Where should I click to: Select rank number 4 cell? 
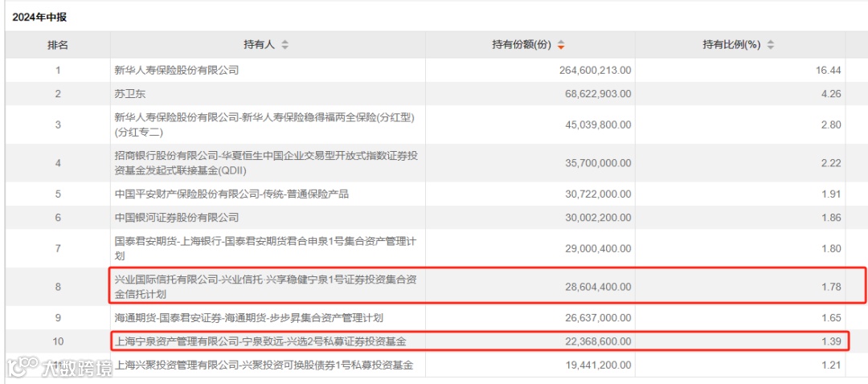coord(58,162)
